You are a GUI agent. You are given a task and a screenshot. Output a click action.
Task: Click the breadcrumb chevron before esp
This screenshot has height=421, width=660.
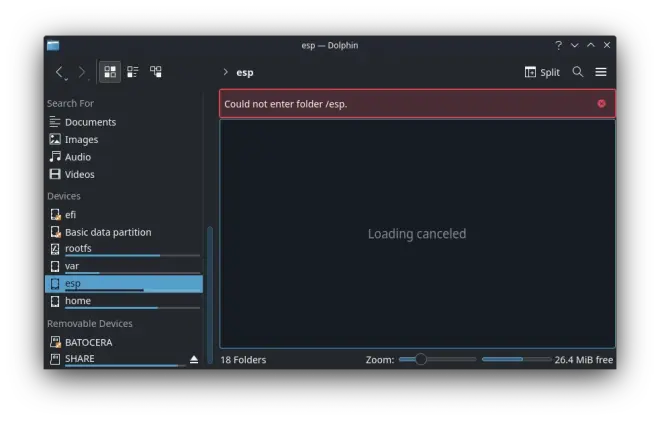[x=226, y=72]
